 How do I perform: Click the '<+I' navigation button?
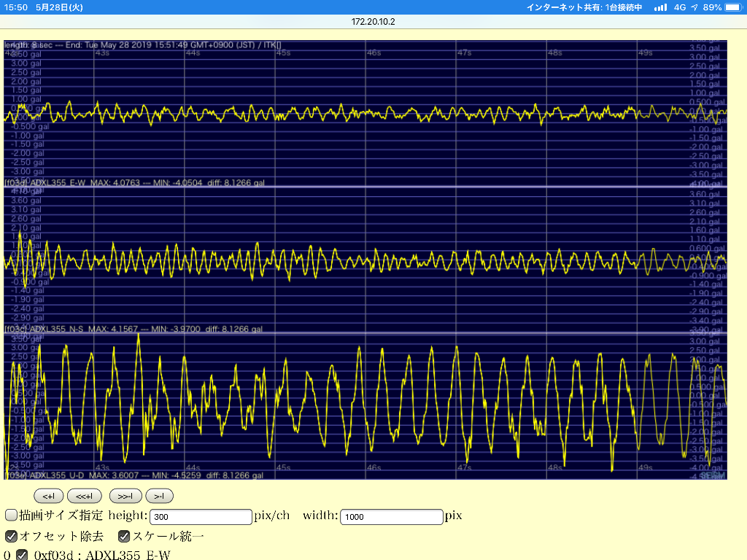(49, 496)
